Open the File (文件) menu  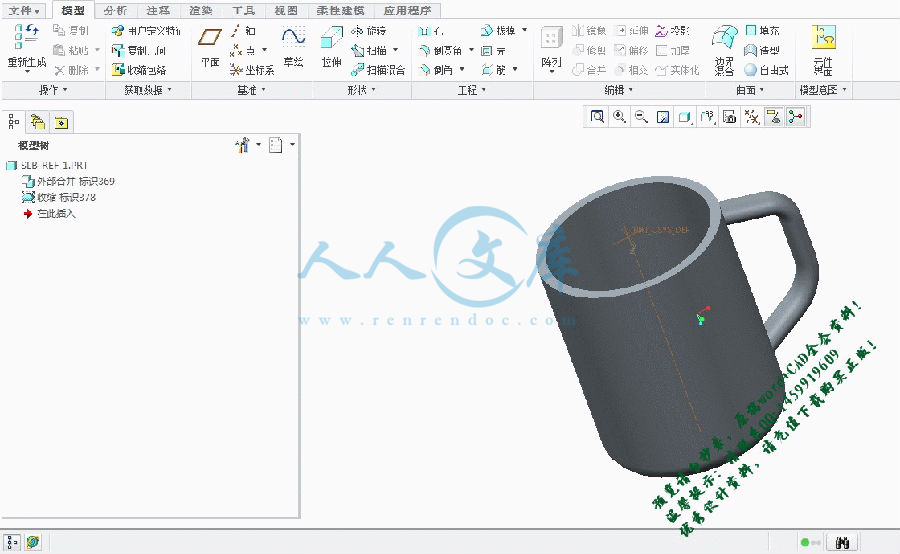click(24, 11)
